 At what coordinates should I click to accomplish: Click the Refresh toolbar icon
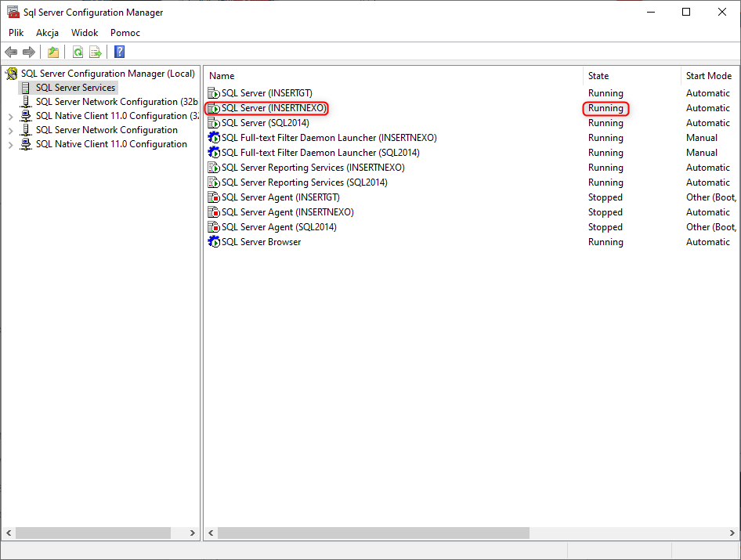(78, 52)
